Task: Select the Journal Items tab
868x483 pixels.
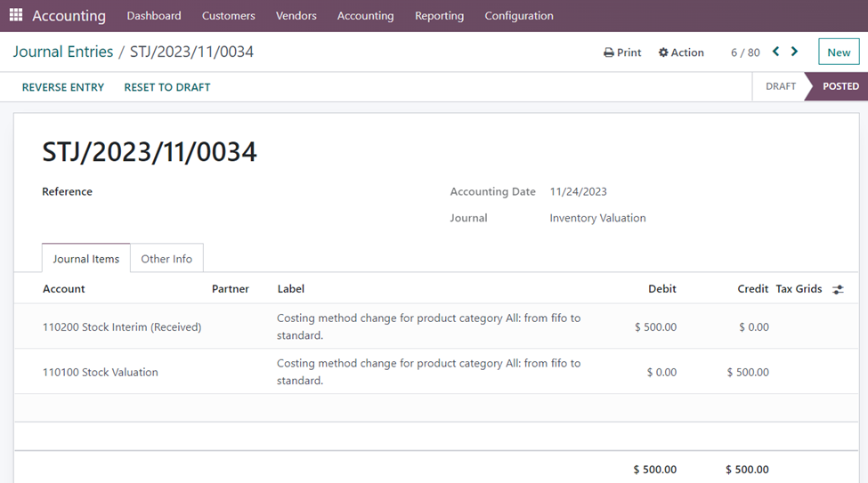Action: 86,259
